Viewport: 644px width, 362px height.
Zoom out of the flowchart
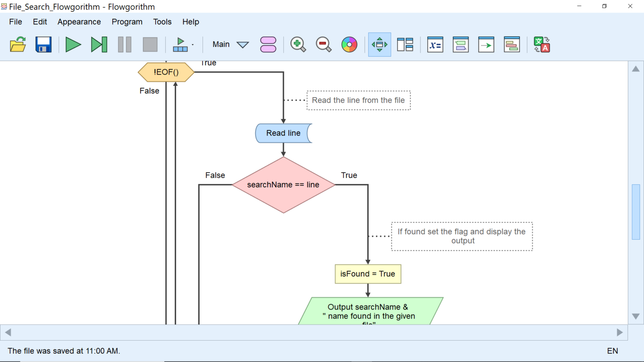click(323, 44)
